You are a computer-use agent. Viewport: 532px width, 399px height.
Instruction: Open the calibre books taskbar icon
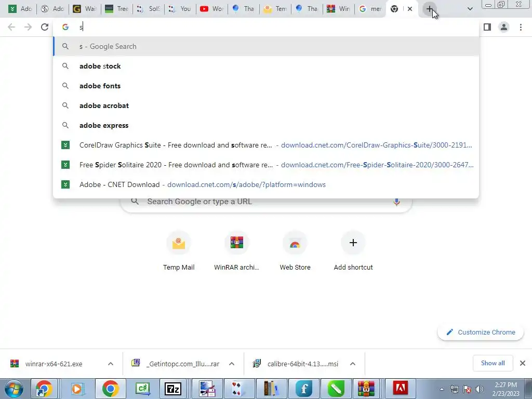(x=271, y=389)
